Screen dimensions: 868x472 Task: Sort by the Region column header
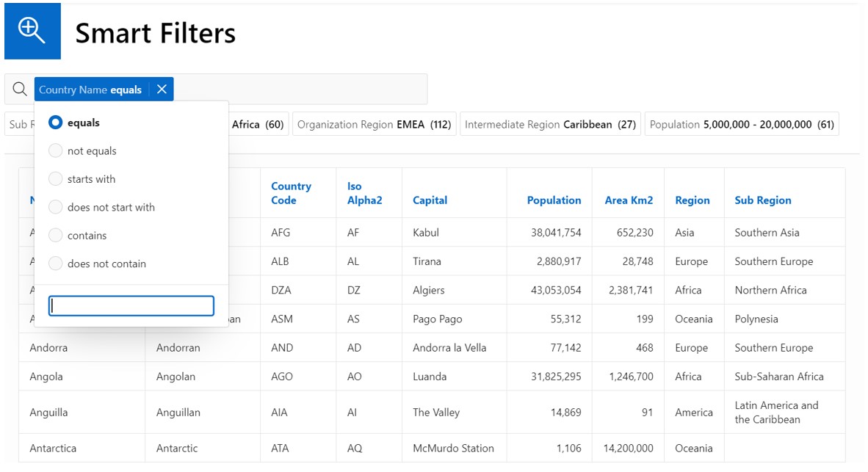pos(692,200)
